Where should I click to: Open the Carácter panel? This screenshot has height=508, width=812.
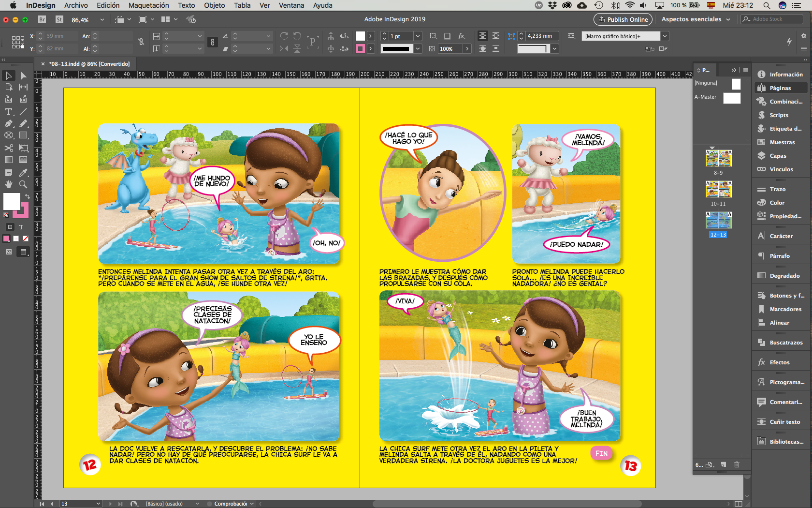pos(781,236)
